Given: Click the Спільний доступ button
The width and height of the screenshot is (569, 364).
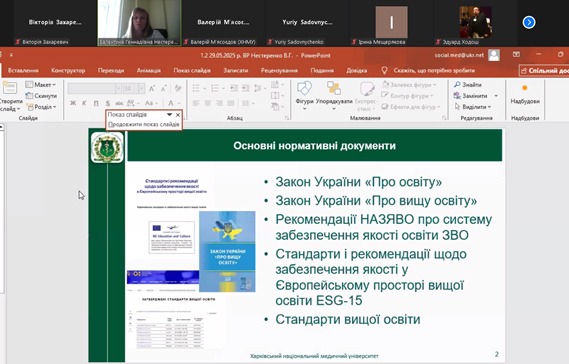Looking at the screenshot, I should pyautogui.click(x=544, y=70).
